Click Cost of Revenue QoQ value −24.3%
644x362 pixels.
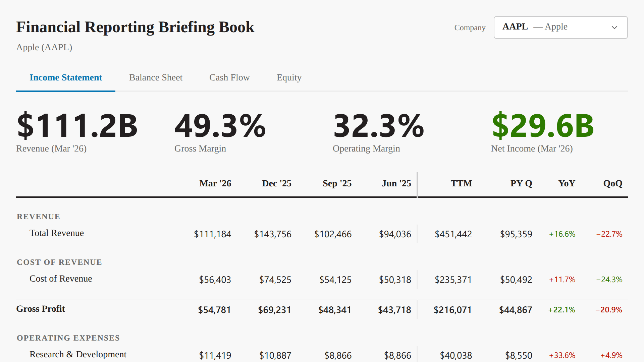click(x=609, y=280)
